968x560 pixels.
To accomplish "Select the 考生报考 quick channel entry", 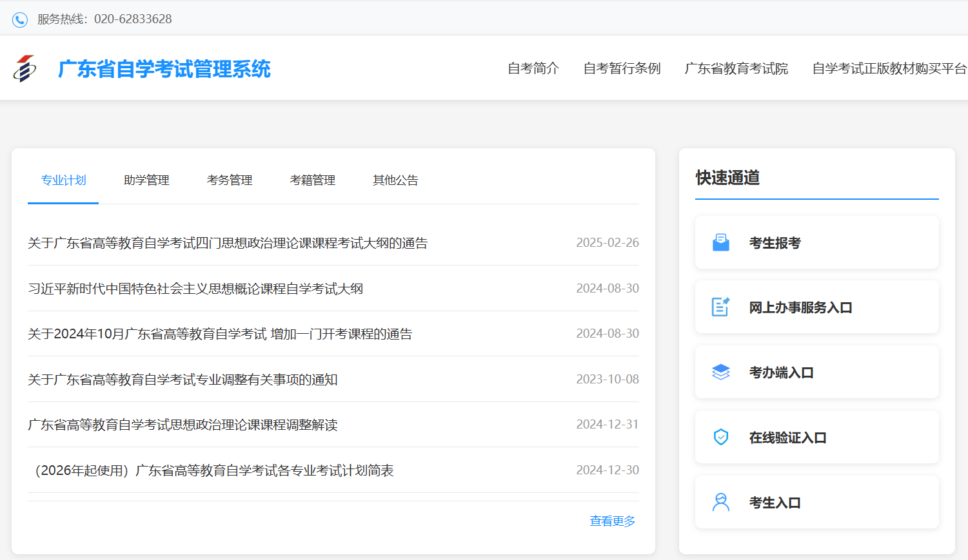I will (x=816, y=242).
